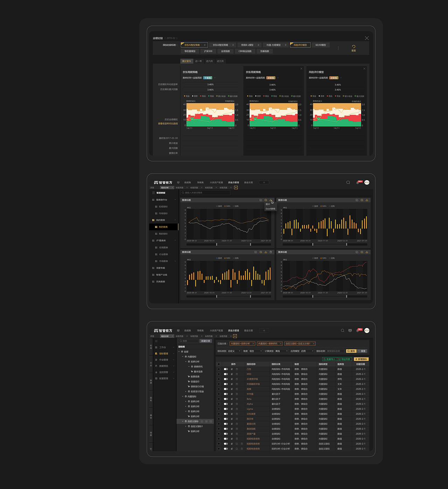Choose Excel表格 from the download menu
The height and width of the screenshot is (489, 448).
click(270, 209)
